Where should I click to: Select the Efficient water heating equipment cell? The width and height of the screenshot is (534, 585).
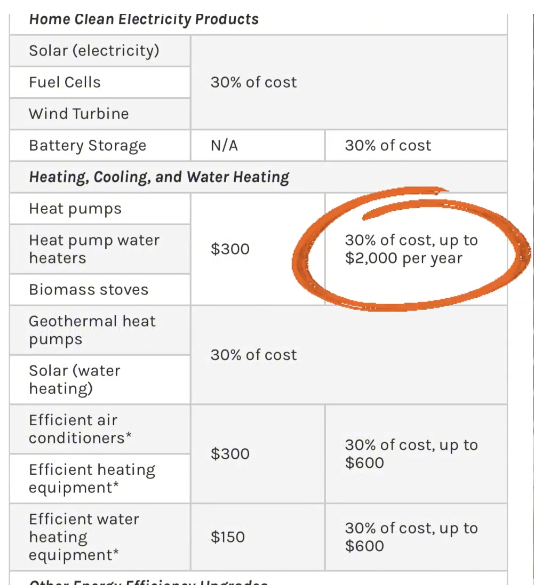(100, 537)
